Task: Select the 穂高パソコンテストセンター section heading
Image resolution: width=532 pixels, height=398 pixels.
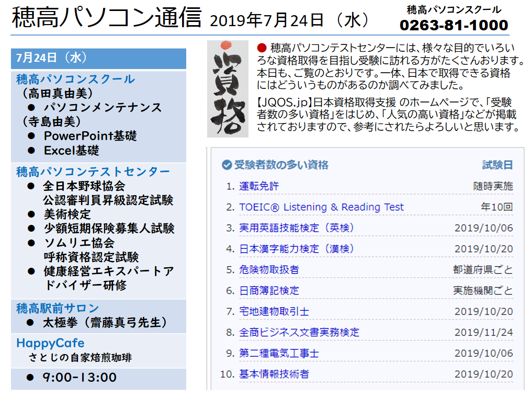Action: (x=93, y=172)
